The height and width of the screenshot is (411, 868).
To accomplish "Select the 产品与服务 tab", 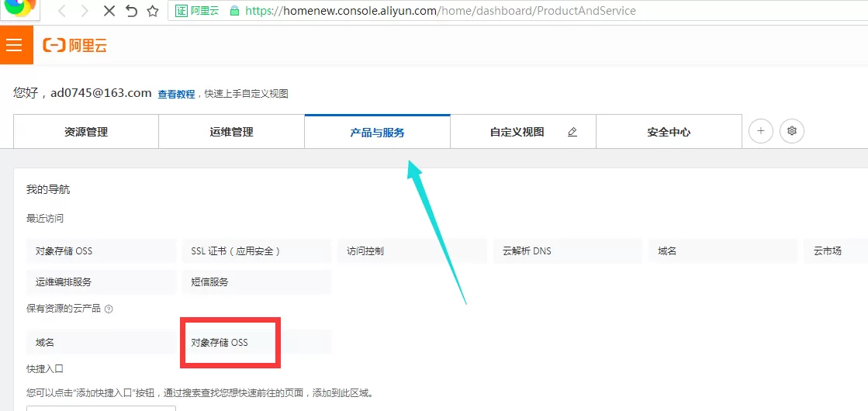I will (x=377, y=132).
